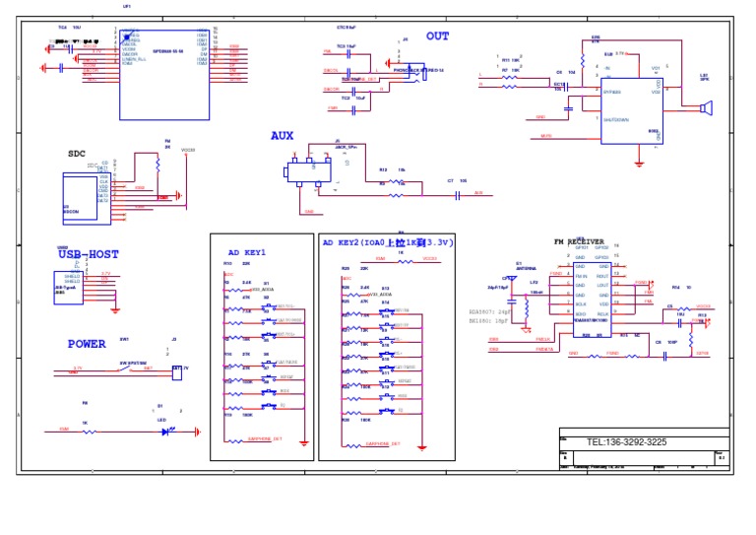The image size is (756, 535).
Task: Click the "USB-HOST" section heading
Action: [89, 254]
